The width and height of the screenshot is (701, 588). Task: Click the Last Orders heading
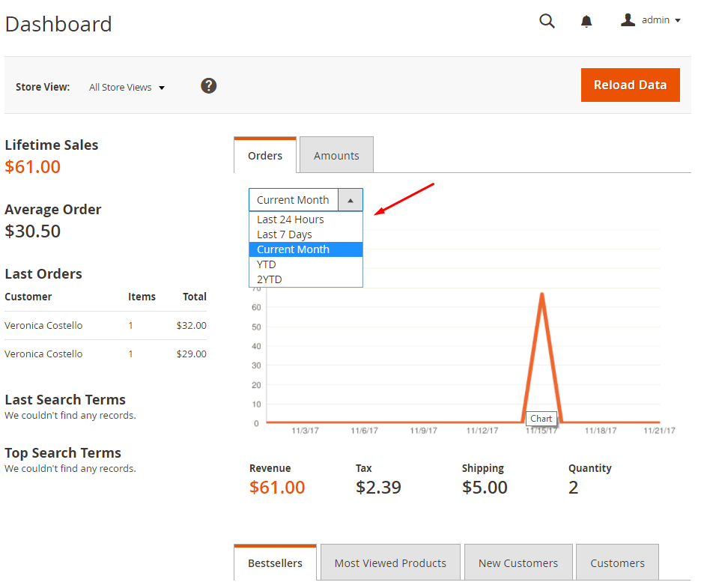click(x=43, y=273)
